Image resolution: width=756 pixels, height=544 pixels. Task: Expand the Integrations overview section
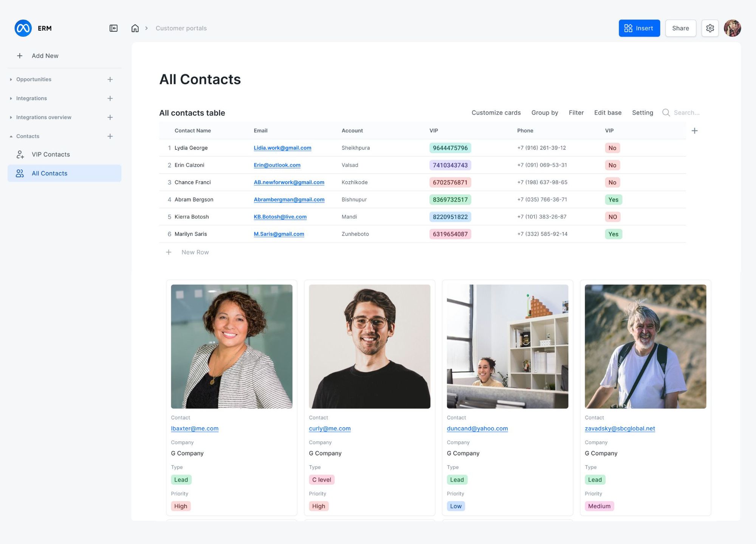12,117
